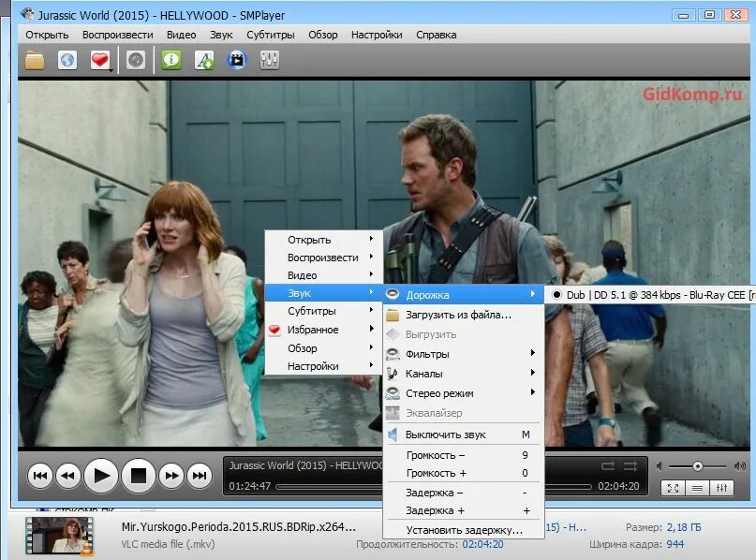Click file name Mir.Yurskogo.Perioda.2015 in Explorer

click(239, 526)
